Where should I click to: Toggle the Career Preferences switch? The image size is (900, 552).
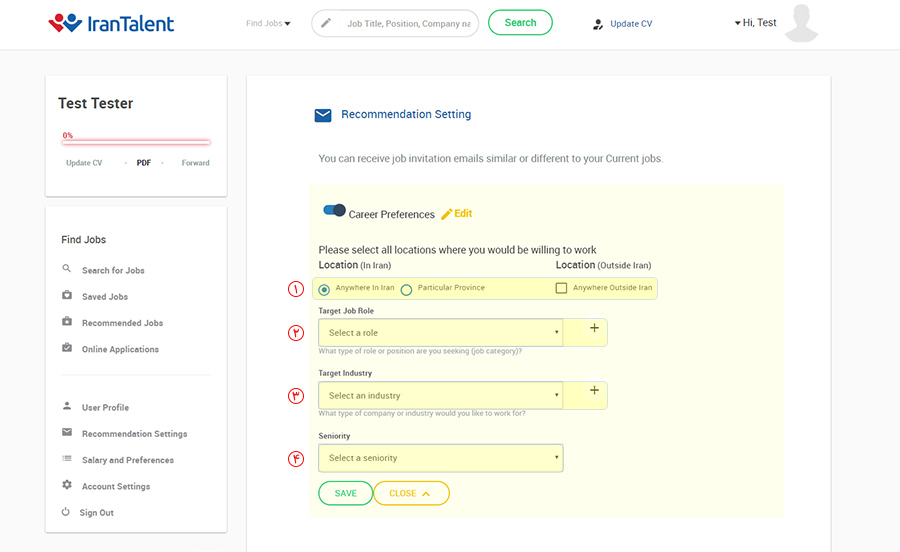click(x=334, y=211)
